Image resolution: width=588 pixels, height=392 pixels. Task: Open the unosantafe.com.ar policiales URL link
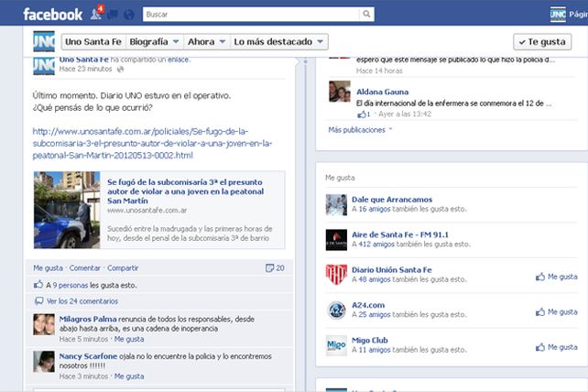pyautogui.click(x=152, y=143)
